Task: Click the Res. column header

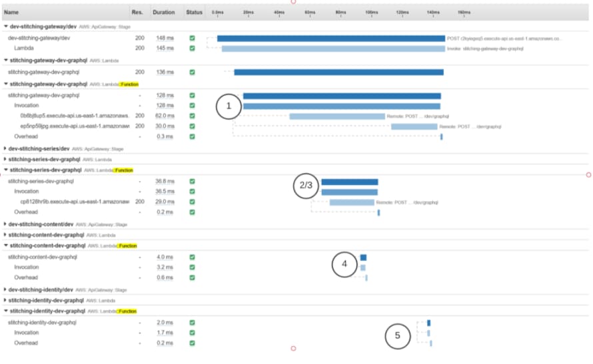Action: pos(137,13)
